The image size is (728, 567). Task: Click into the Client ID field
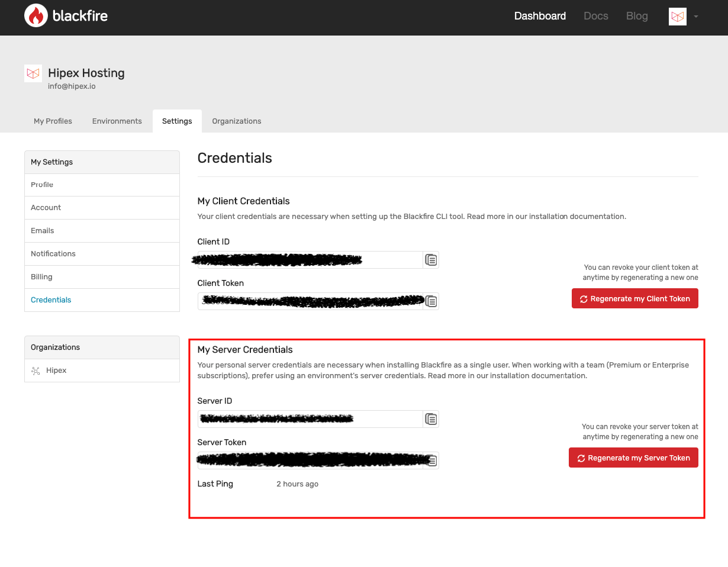pos(310,260)
